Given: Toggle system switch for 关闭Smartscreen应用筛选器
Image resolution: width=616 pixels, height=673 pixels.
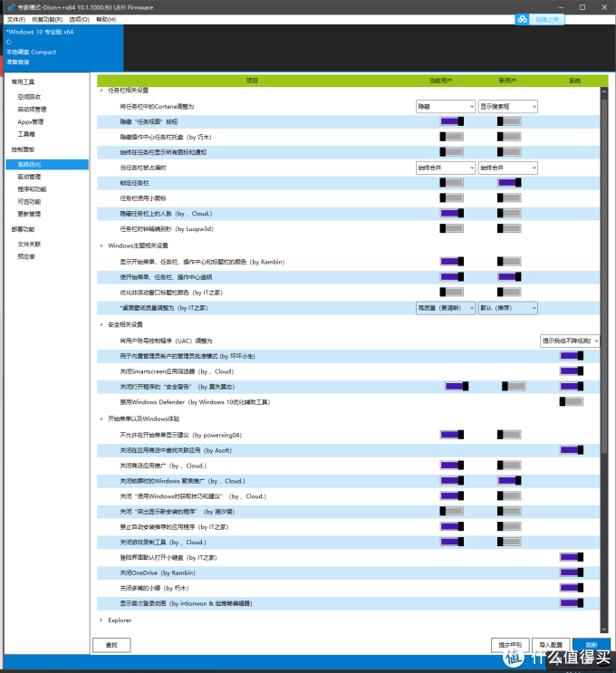Looking at the screenshot, I should click(572, 371).
